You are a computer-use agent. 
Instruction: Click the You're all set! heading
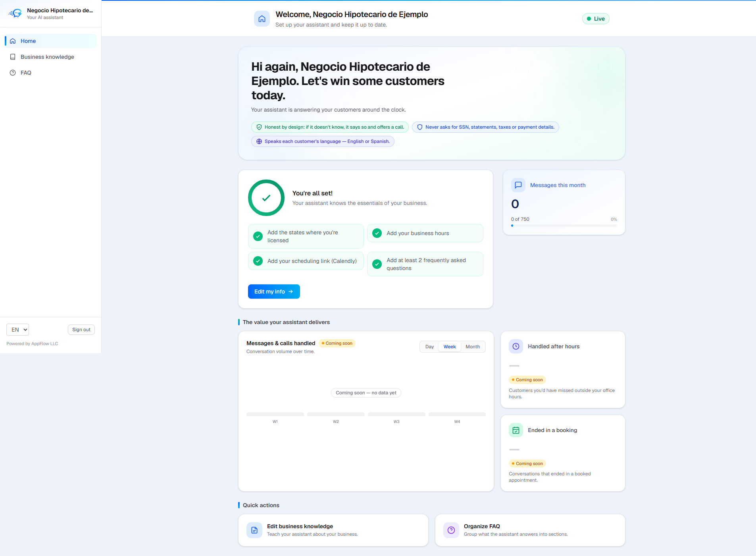pos(312,193)
